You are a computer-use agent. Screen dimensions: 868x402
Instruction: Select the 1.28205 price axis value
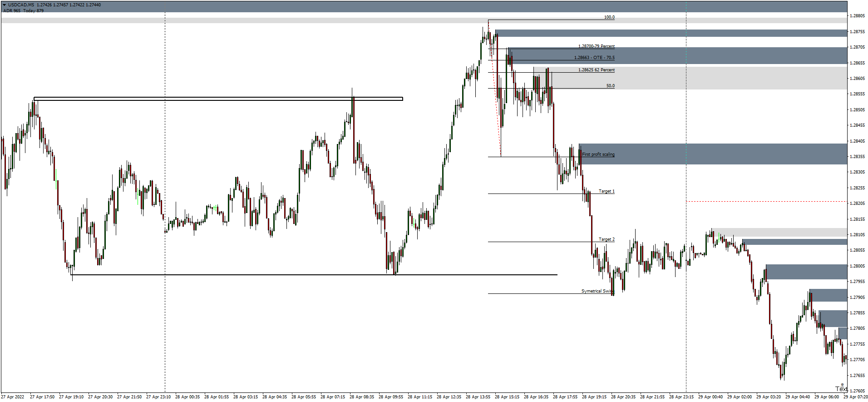(x=858, y=203)
